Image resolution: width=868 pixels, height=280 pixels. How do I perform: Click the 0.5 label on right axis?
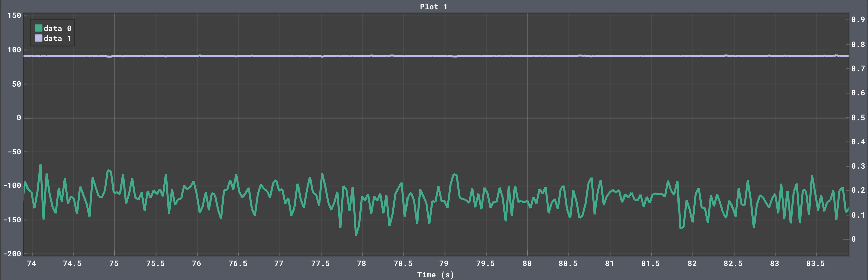coord(858,118)
